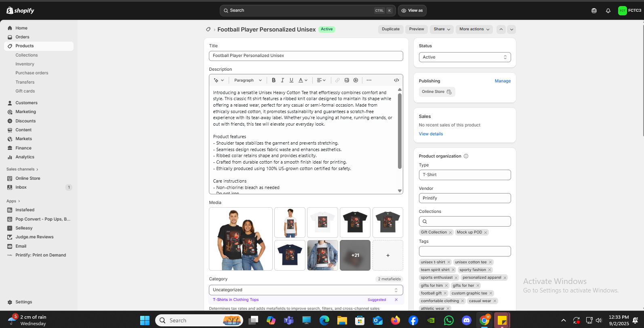This screenshot has width=644, height=328.
Task: Open the View details sales link
Action: pyautogui.click(x=431, y=134)
